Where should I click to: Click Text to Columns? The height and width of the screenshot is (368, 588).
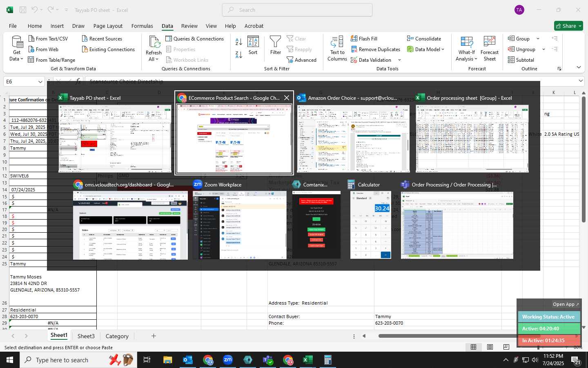point(337,48)
